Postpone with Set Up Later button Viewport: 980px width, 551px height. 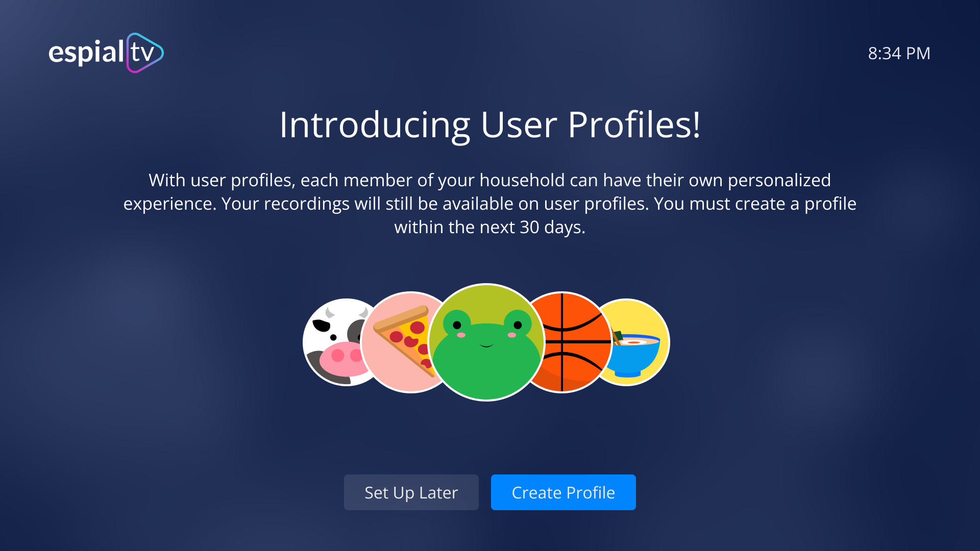coord(411,492)
